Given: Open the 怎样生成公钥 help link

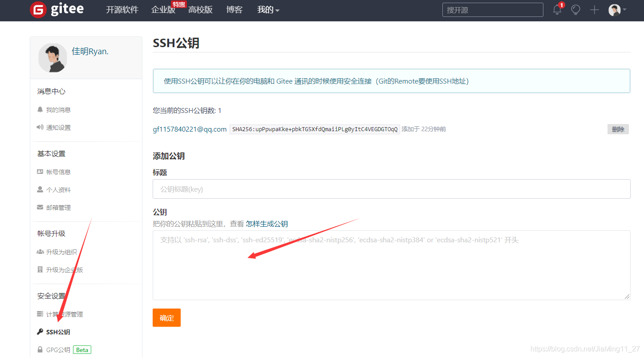Looking at the screenshot, I should coord(267,224).
